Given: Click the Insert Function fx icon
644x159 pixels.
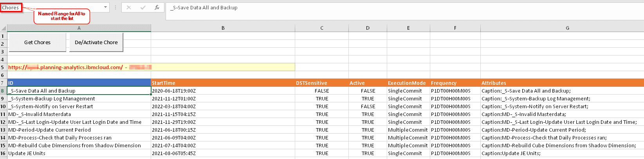Looking at the screenshot, I should (x=157, y=7).
